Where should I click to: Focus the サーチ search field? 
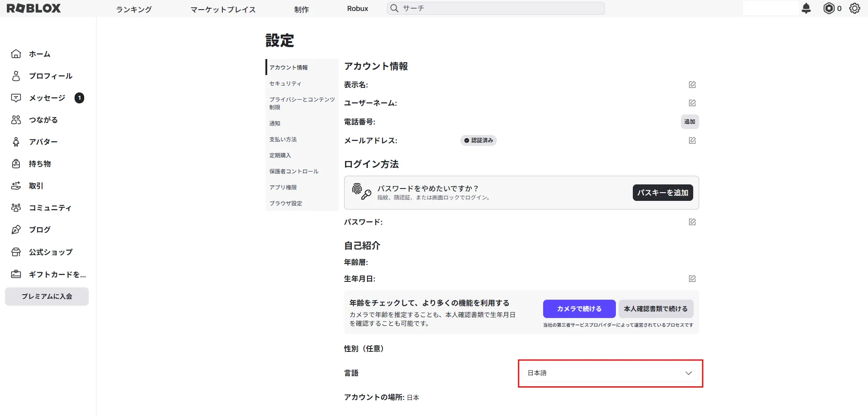point(496,8)
